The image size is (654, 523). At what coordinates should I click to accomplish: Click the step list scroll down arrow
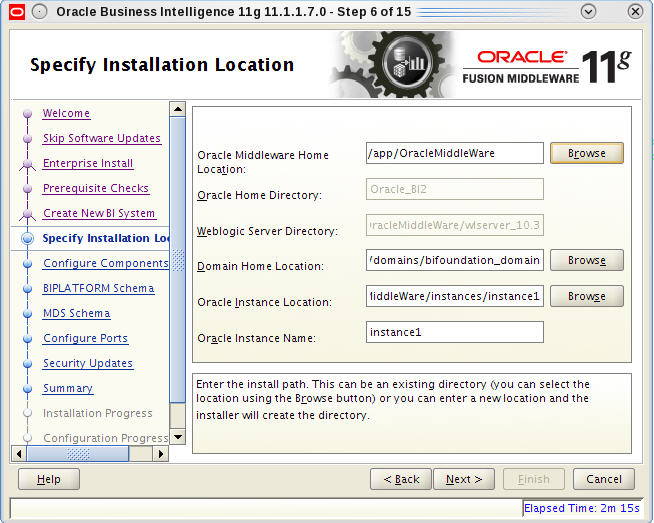pyautogui.click(x=178, y=437)
